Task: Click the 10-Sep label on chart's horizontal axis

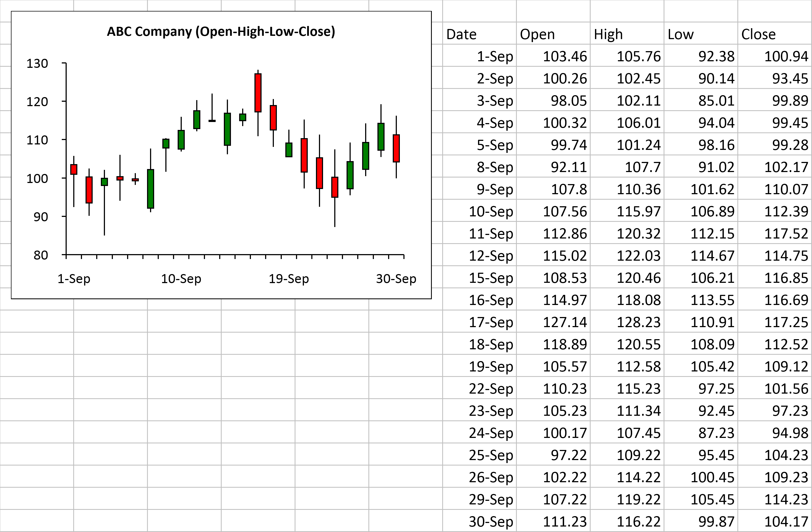Action: pyautogui.click(x=181, y=279)
